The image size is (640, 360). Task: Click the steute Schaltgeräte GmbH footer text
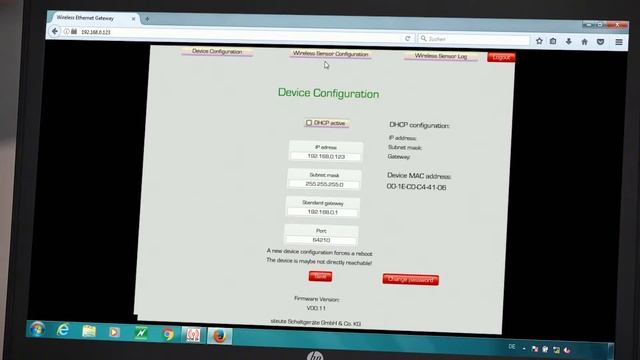point(316,323)
